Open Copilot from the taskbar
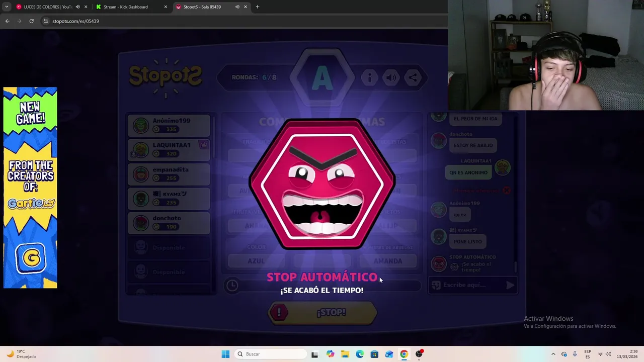The height and width of the screenshot is (362, 644). [330, 354]
